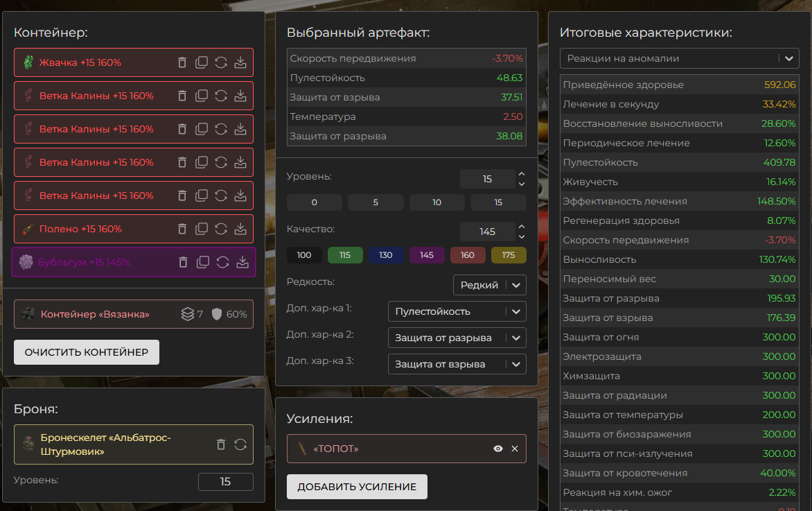Select the Полено +15 160% artifact row
812x511 pixels.
[x=90, y=229]
